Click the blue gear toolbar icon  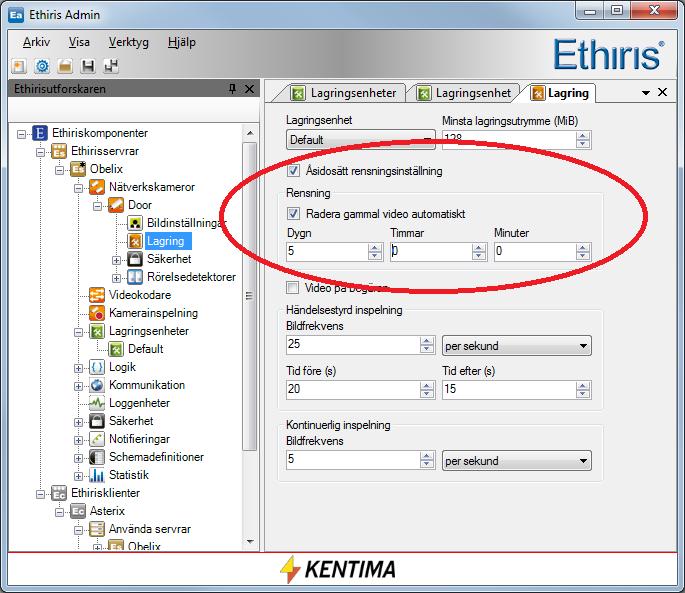click(x=42, y=66)
